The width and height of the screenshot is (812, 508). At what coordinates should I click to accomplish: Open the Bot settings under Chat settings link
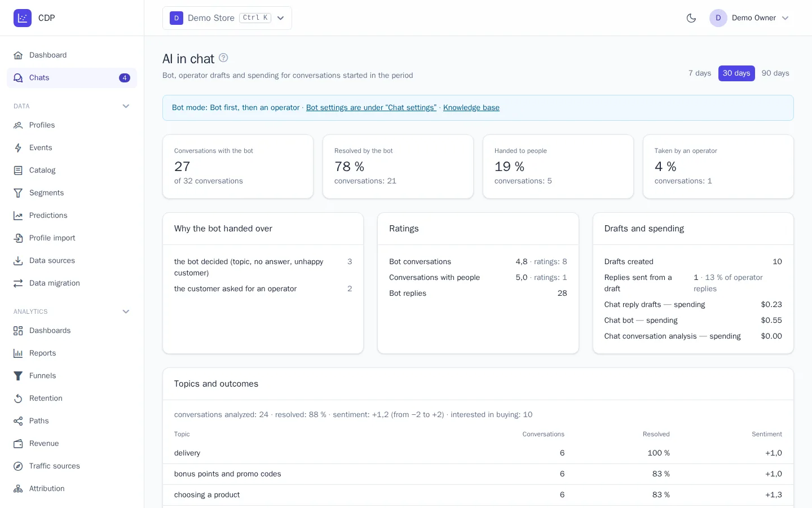pos(371,108)
